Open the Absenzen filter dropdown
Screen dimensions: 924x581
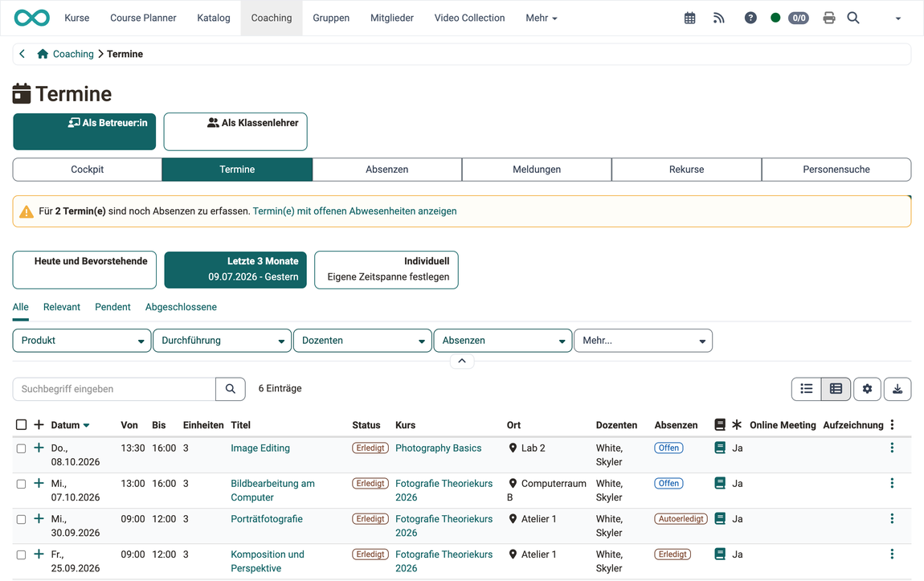coord(503,341)
